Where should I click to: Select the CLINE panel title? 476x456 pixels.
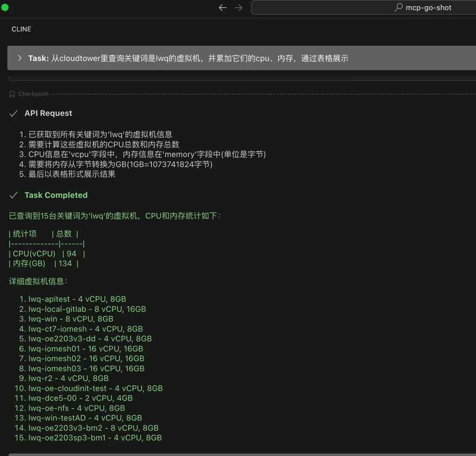(22, 29)
